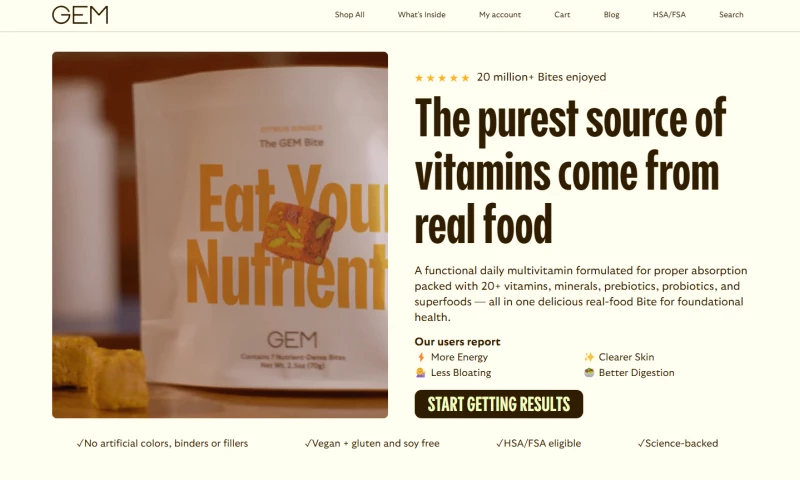Click the sparkles Clearer Skin icon
The height and width of the screenshot is (480, 800).
(589, 357)
